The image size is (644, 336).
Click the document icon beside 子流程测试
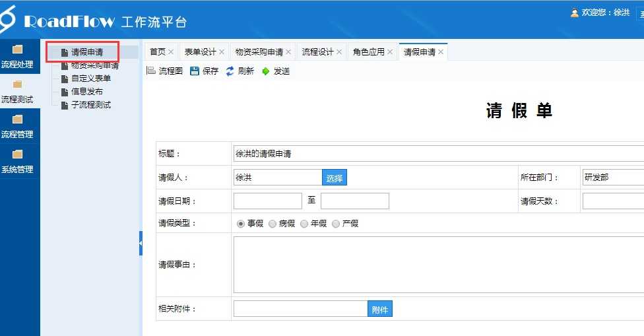[65, 105]
